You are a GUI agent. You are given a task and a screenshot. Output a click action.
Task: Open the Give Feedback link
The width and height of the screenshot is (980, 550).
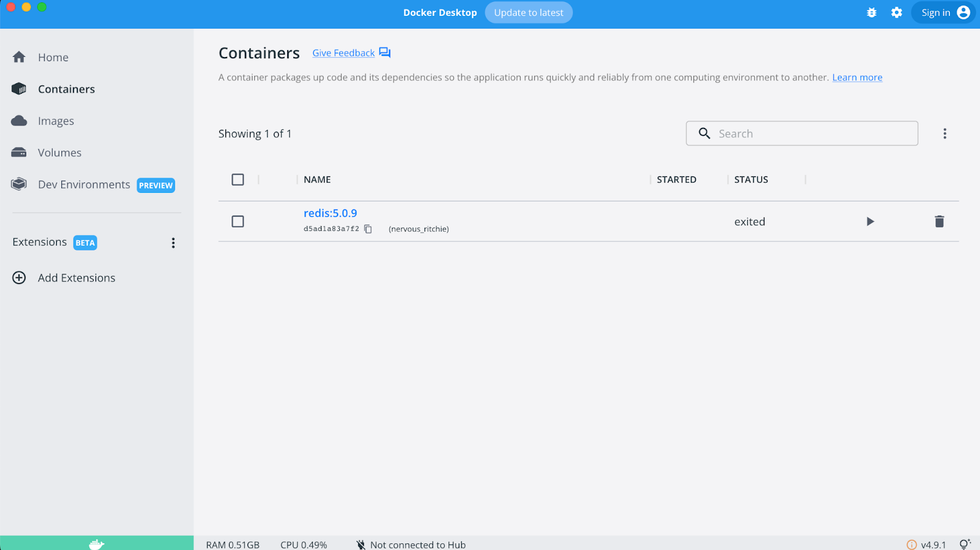[x=344, y=53]
